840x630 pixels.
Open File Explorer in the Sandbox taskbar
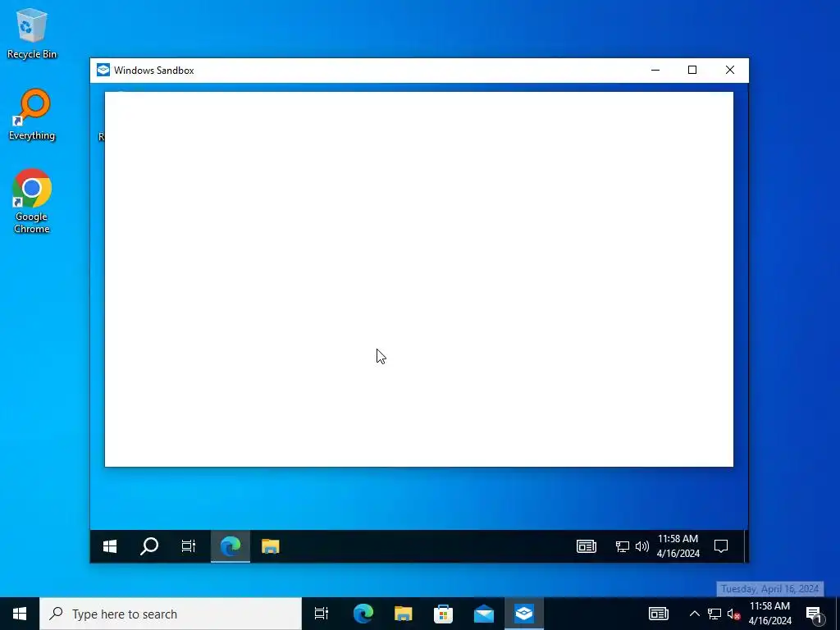click(270, 546)
